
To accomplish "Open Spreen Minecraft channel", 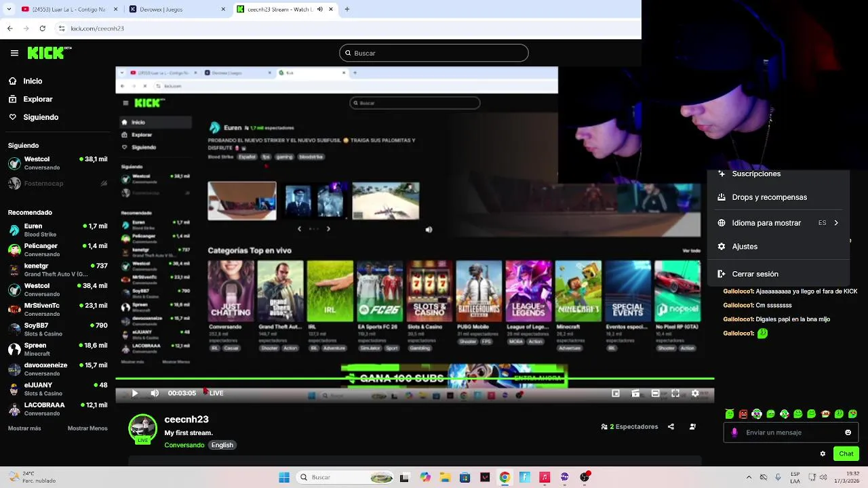I will click(58, 349).
